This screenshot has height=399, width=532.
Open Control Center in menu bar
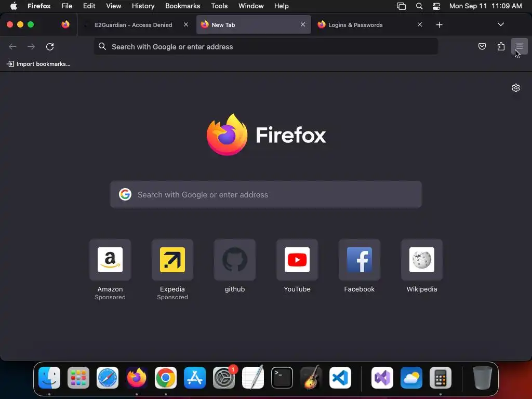436,6
